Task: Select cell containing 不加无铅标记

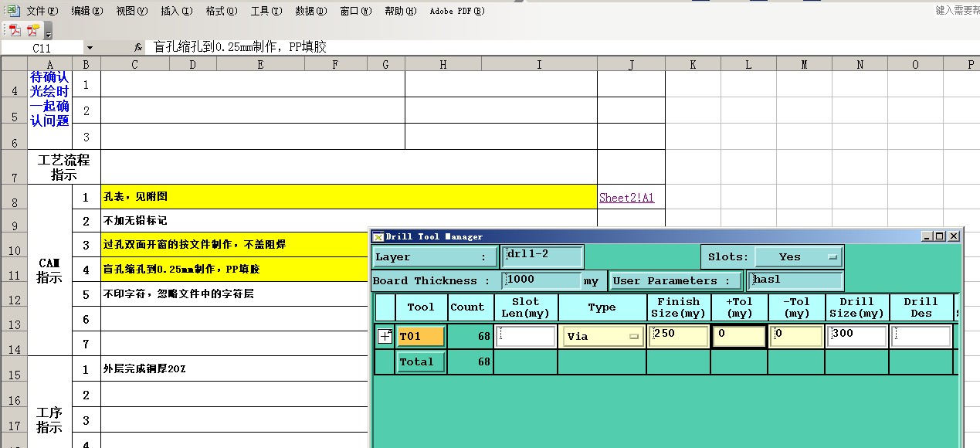Action: coord(349,221)
